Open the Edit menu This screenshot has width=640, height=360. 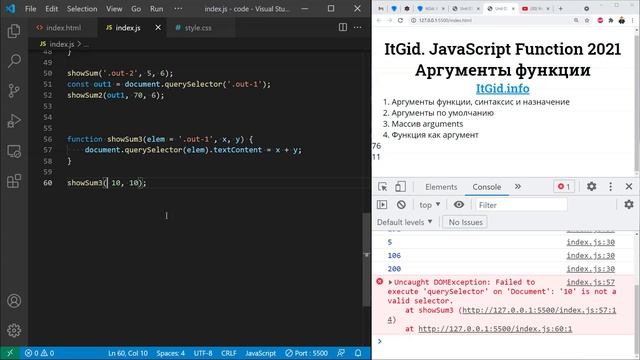pos(51,9)
